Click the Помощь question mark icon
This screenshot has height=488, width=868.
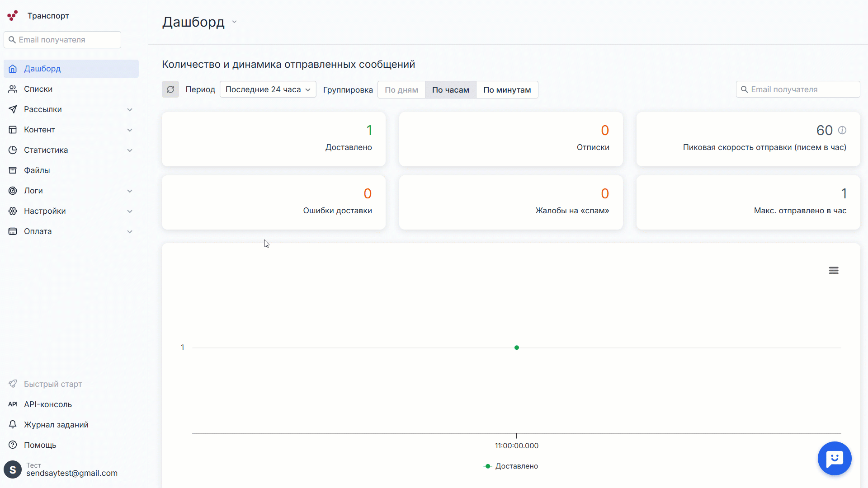[x=13, y=445]
